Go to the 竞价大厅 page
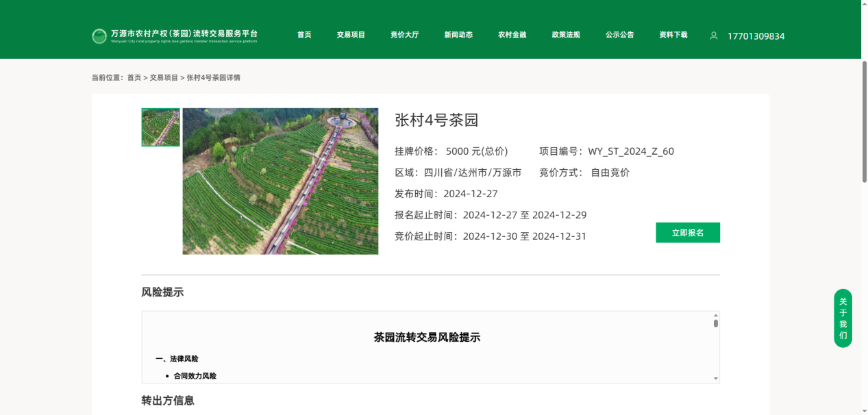This screenshot has width=868, height=415. pyautogui.click(x=404, y=35)
